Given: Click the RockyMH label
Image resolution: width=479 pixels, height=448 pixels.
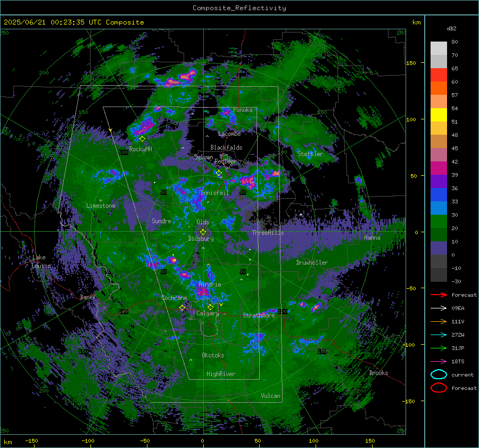Looking at the screenshot, I should (141, 149).
